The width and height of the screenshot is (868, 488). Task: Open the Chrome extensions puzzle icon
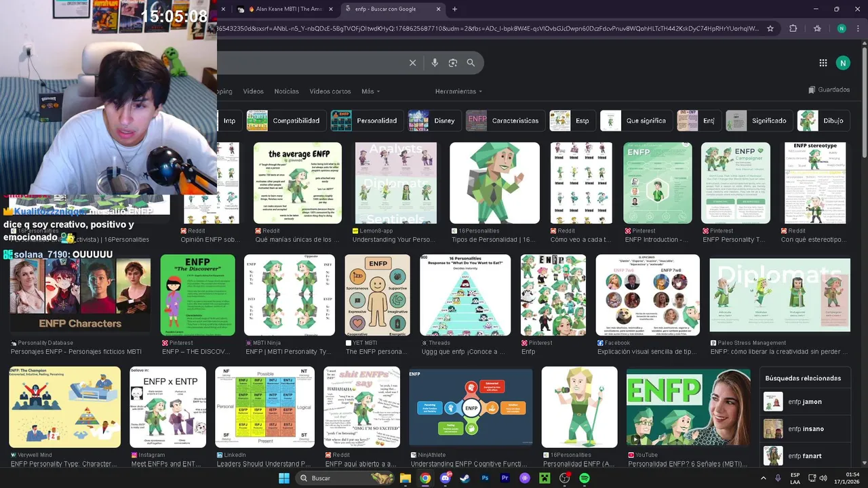pos(793,28)
